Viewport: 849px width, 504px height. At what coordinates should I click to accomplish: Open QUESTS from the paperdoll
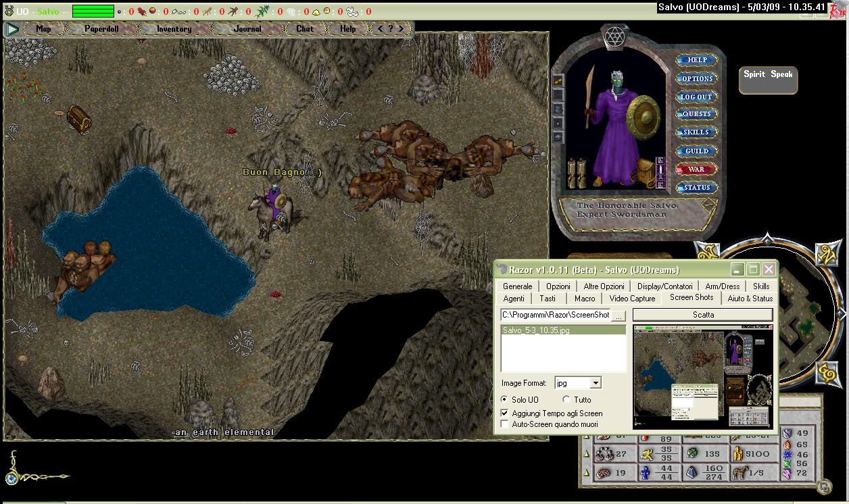tap(697, 114)
